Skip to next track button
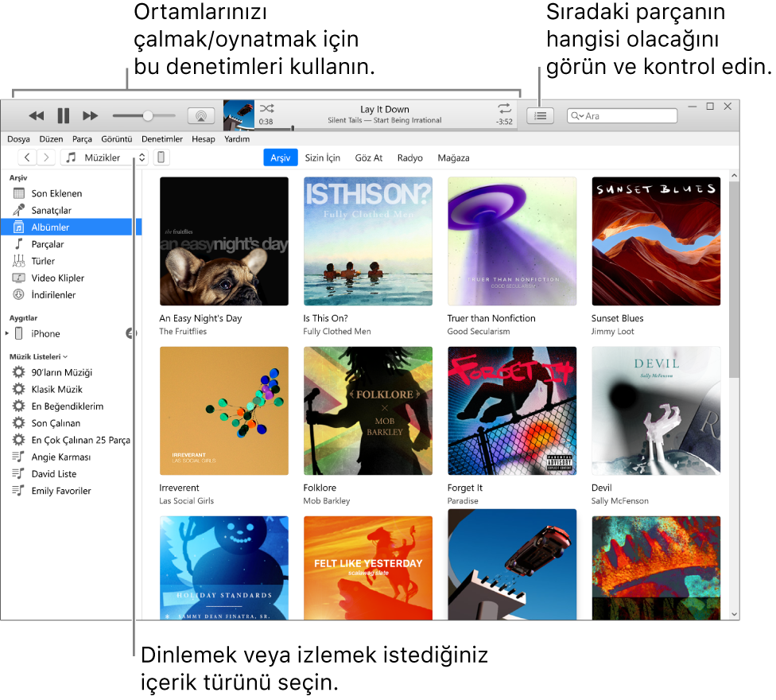Viewport: 776px width, 700px height. tap(90, 116)
